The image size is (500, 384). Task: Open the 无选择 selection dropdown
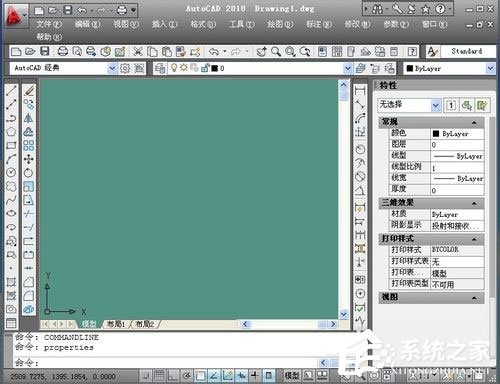[410, 105]
